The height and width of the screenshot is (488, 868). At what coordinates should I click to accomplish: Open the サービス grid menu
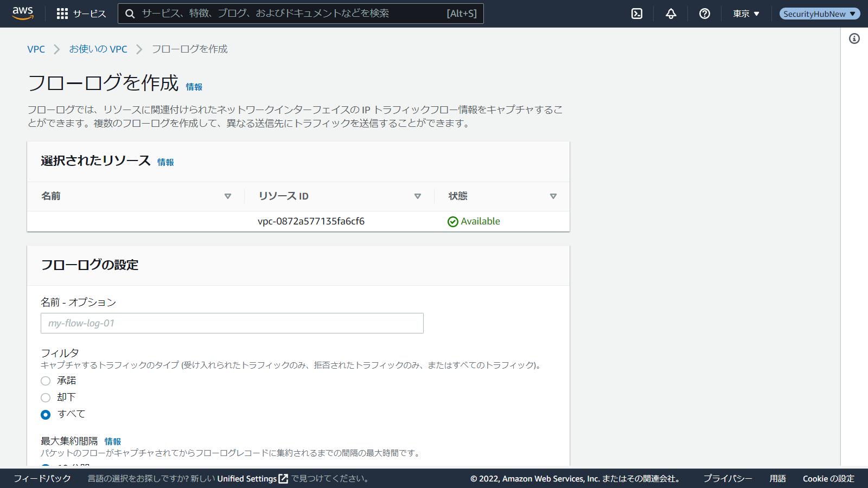81,14
